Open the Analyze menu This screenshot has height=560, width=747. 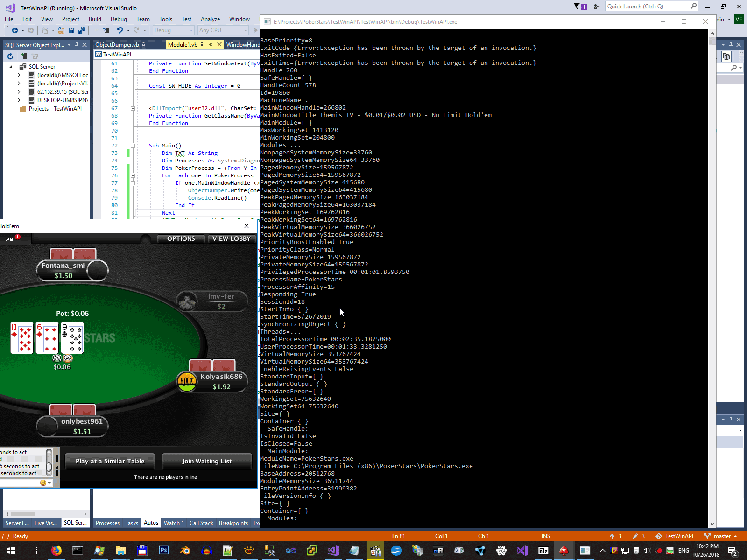(x=210, y=19)
